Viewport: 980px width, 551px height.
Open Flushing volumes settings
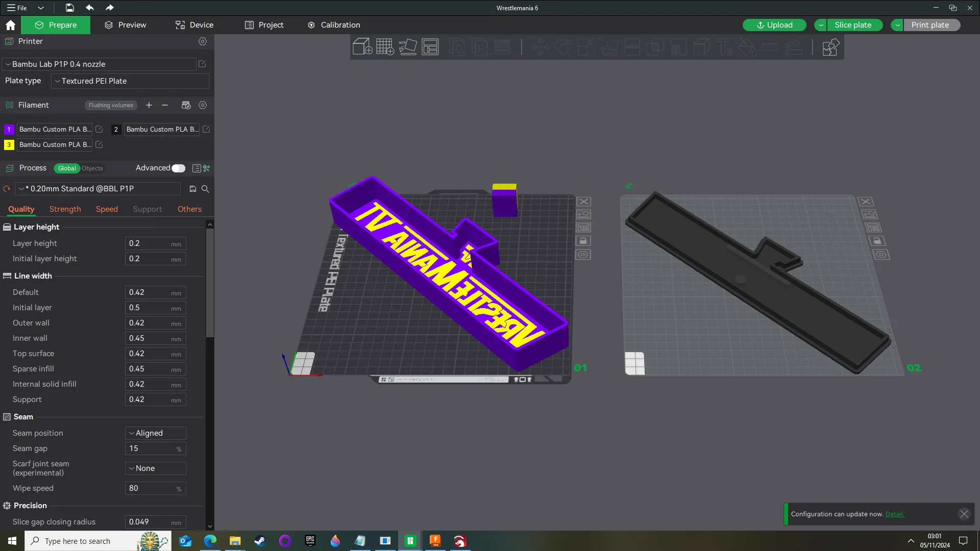click(x=111, y=105)
